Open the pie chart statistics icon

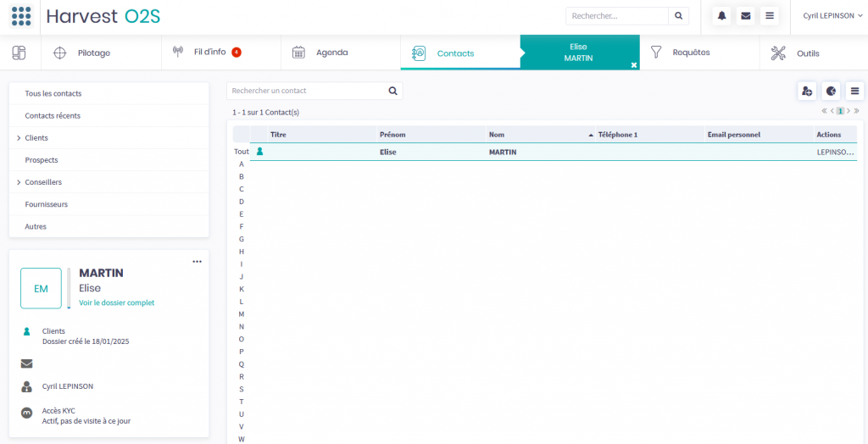pyautogui.click(x=831, y=92)
